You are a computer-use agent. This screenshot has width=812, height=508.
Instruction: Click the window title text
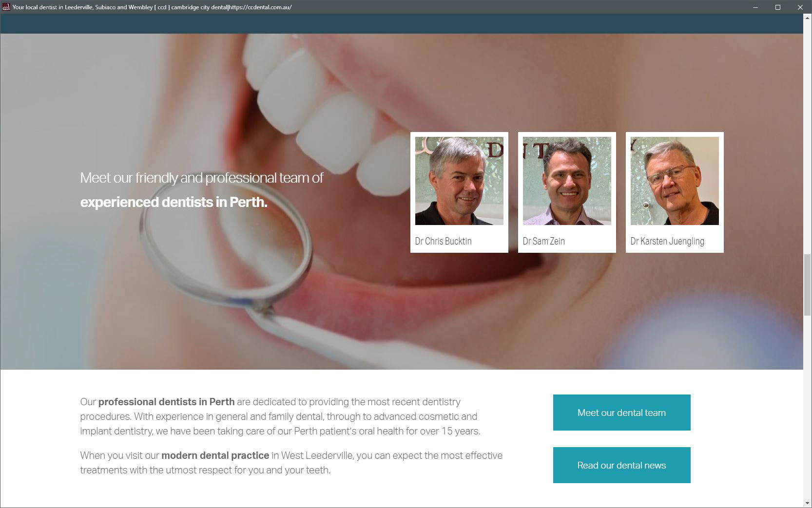(x=152, y=7)
